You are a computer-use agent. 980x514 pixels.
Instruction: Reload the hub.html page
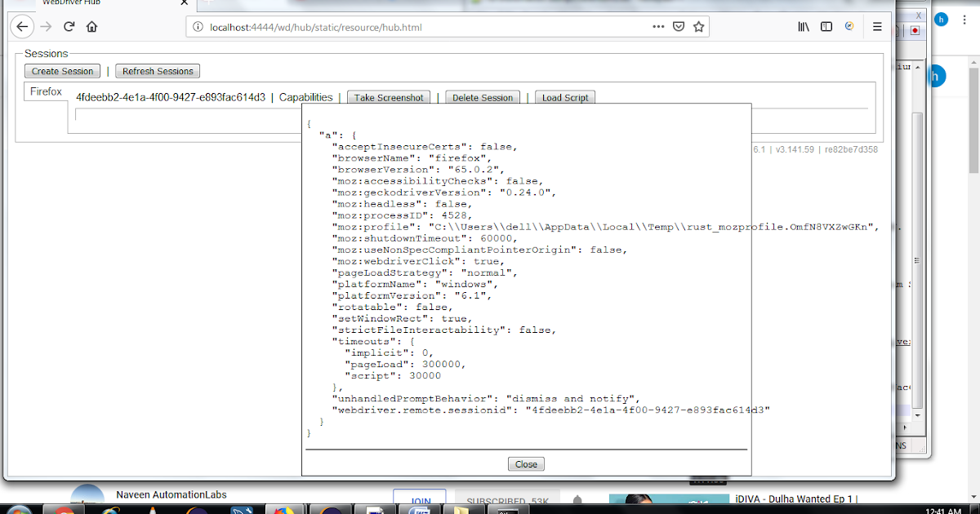[x=69, y=26]
